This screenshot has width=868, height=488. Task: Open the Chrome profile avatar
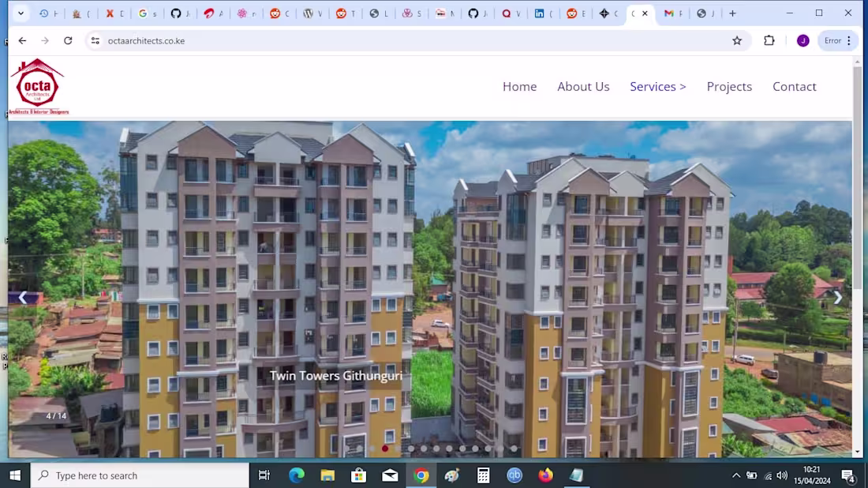click(803, 40)
